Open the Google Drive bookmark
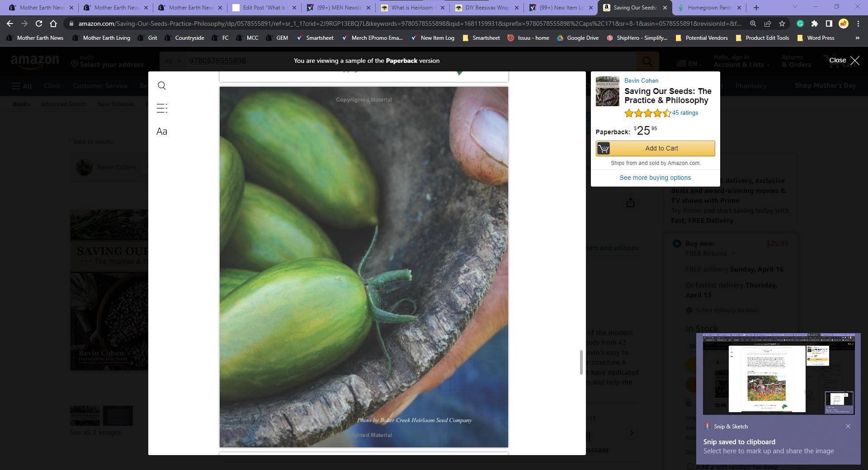The height and width of the screenshot is (470, 868). coord(578,38)
